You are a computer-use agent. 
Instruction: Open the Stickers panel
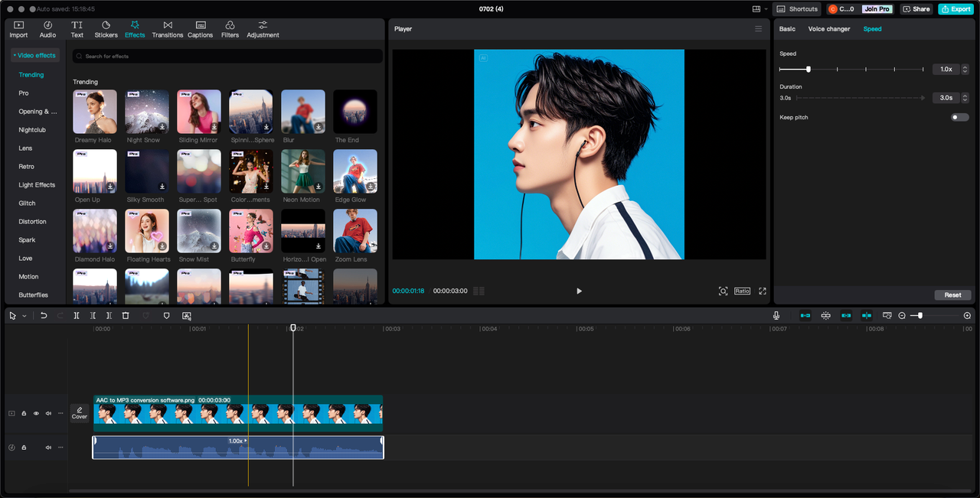[106, 29]
